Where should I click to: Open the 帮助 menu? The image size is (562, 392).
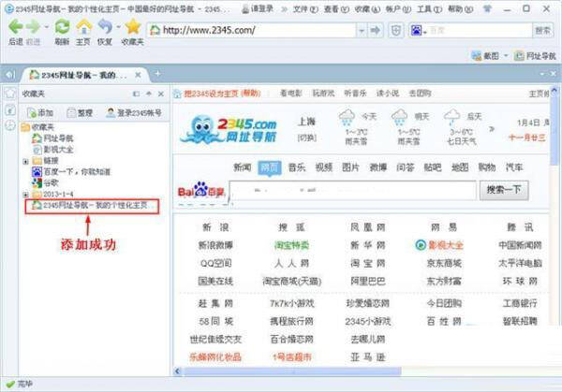coord(461,9)
